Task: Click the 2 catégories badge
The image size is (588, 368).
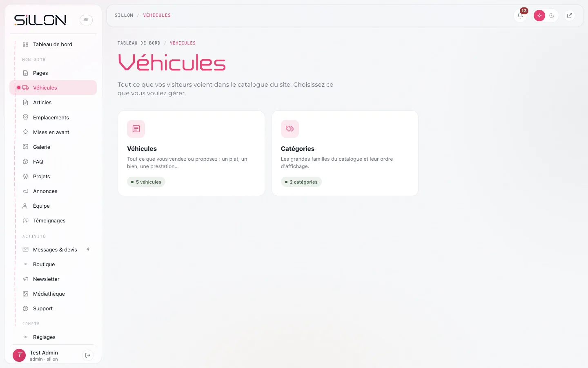Action: point(301,182)
